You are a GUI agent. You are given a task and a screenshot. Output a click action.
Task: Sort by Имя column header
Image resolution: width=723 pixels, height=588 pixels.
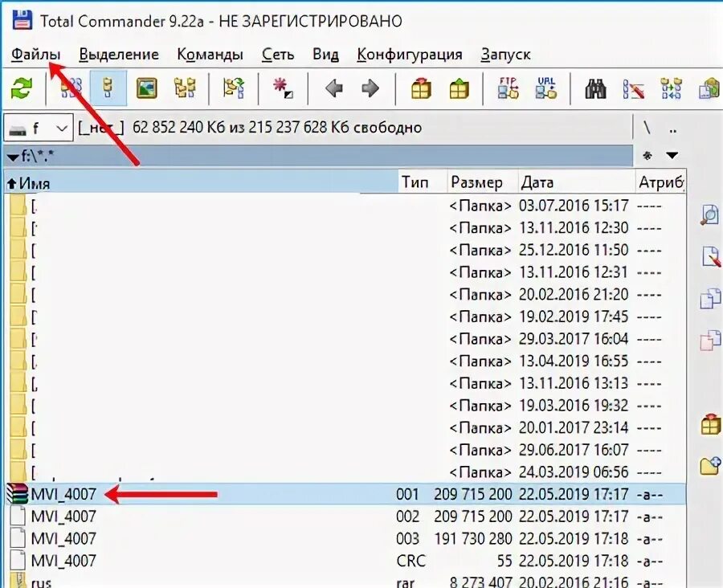[x=201, y=182]
